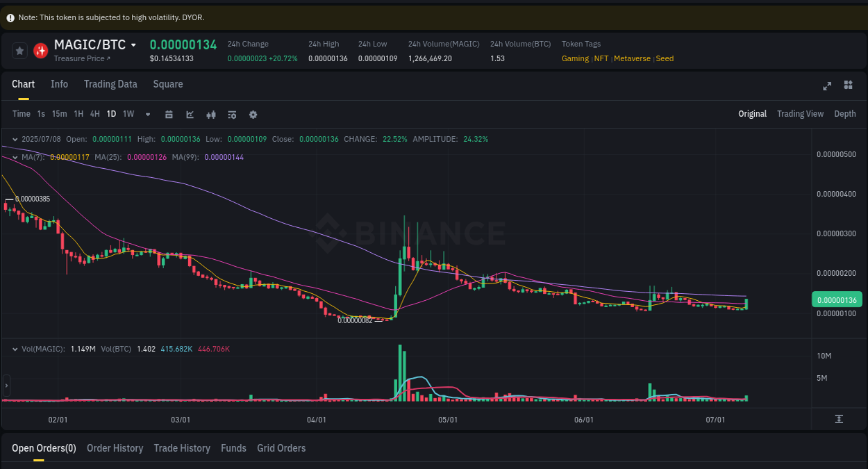Click the current price label 0.00000136
Screen dimensions: 868x469
click(837, 299)
